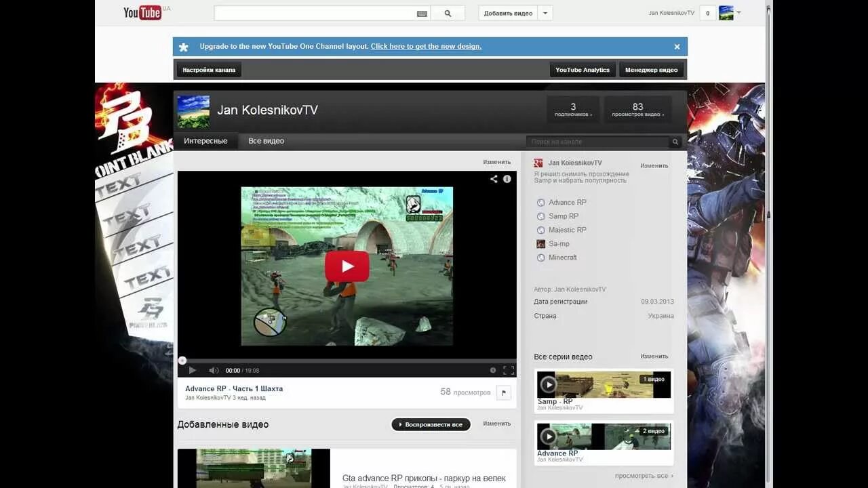Viewport: 868px width, 488px height.
Task: Open the Sa-mp link in sidebar
Action: (559, 243)
